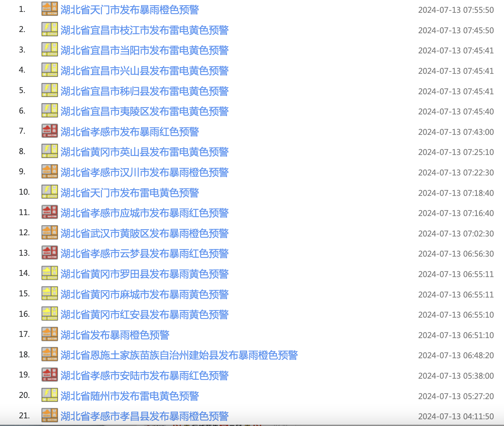Click the orange rainstorm icon beside 黄陂区 warning
Screen dimensions: 504x426
49,233
